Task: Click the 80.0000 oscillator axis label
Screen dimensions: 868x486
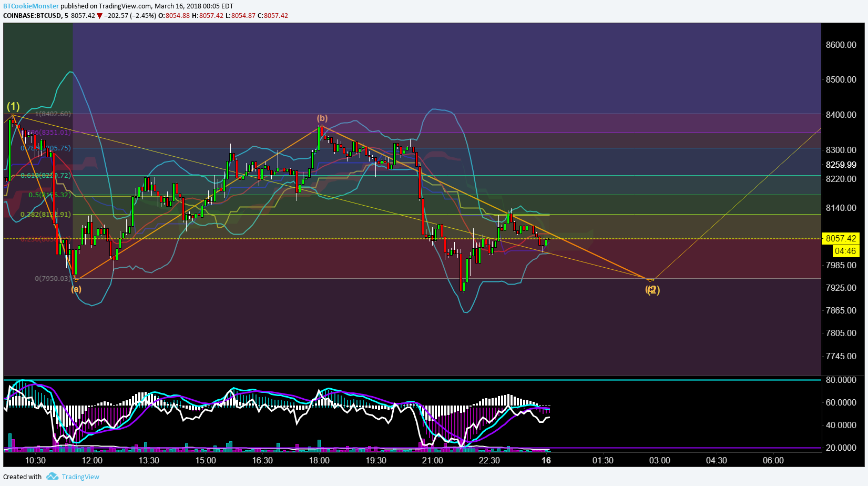Action: tap(841, 380)
